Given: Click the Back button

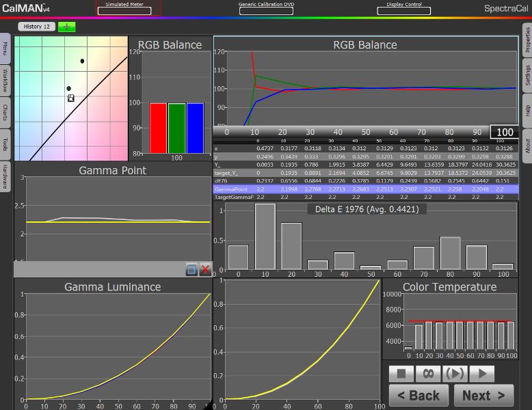Looking at the screenshot, I should (x=418, y=395).
